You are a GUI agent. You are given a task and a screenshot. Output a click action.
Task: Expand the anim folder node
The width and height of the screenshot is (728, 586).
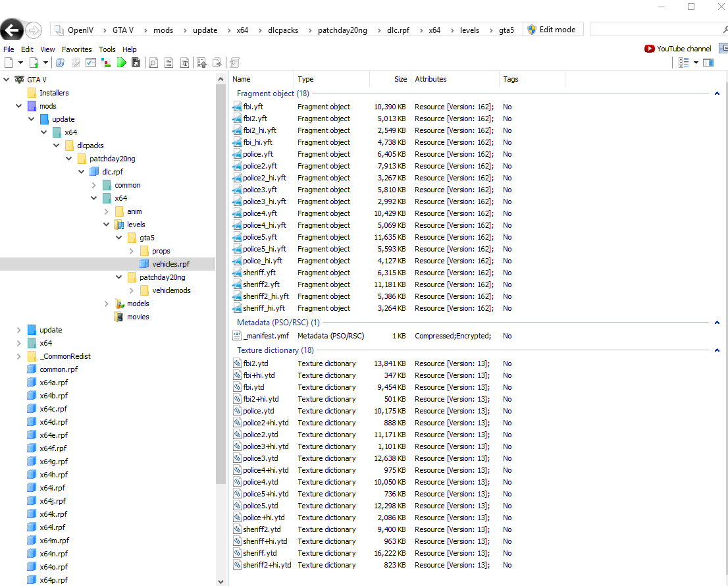pyautogui.click(x=107, y=212)
